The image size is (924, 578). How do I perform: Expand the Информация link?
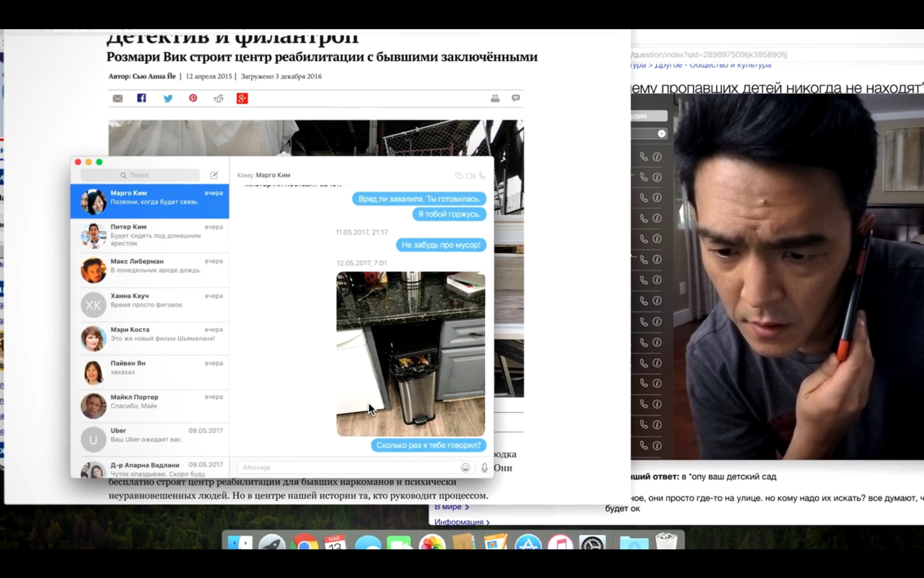pyautogui.click(x=462, y=521)
